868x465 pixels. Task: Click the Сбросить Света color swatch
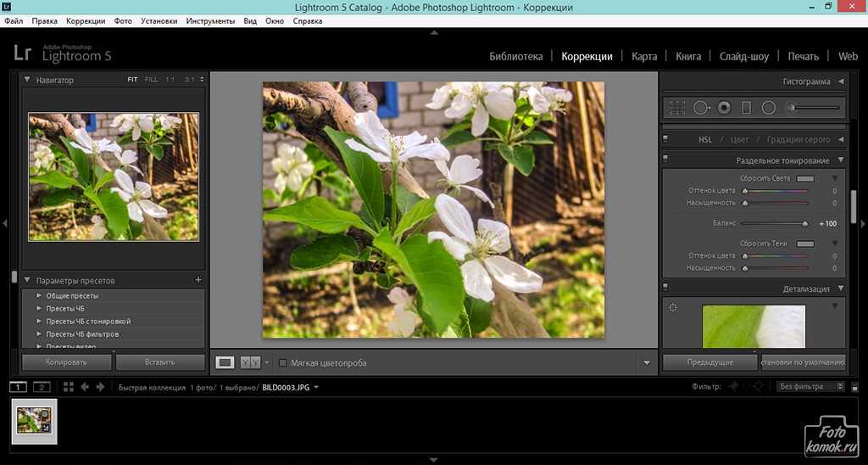point(804,178)
